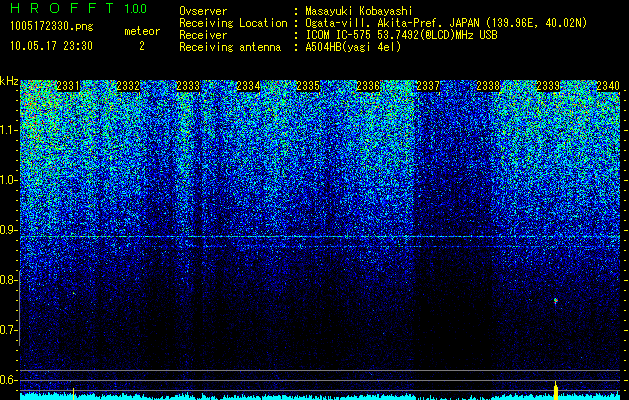The image size is (629, 400).
Task: Click the 0.8 frequency axis label
Action: tap(8, 280)
